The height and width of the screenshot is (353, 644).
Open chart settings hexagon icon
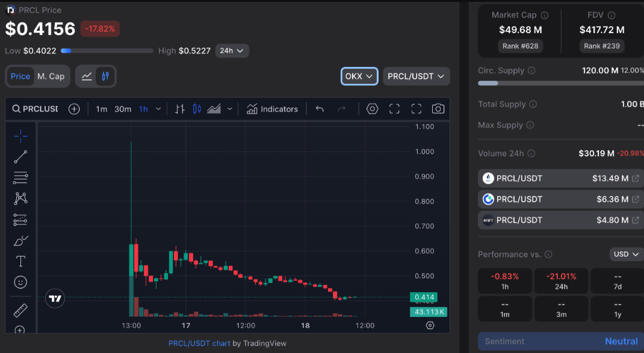click(372, 109)
